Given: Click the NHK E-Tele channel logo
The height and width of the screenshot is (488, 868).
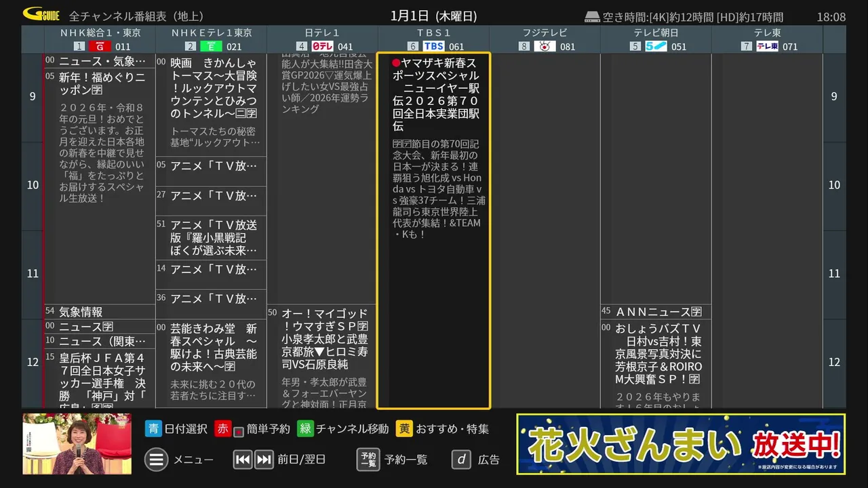Looking at the screenshot, I should point(212,46).
